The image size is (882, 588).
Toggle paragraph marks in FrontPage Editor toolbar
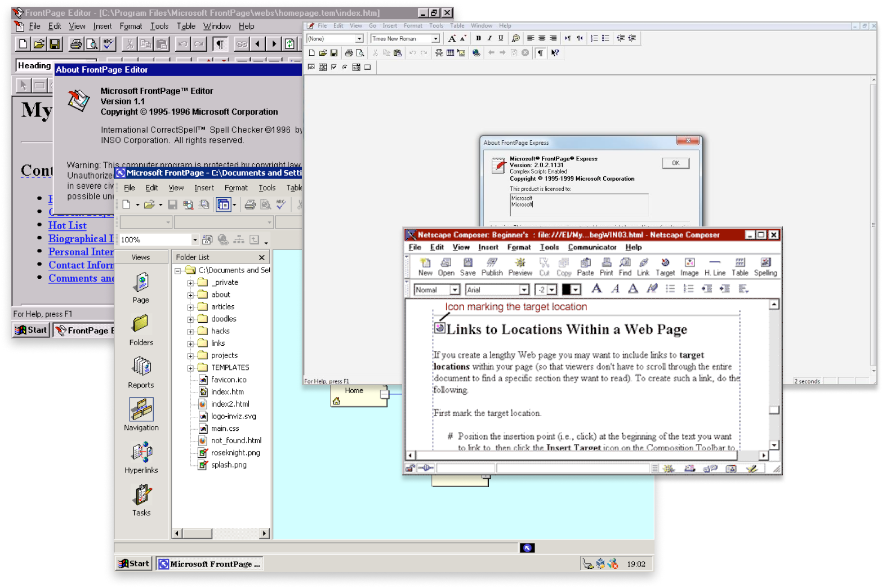point(220,44)
